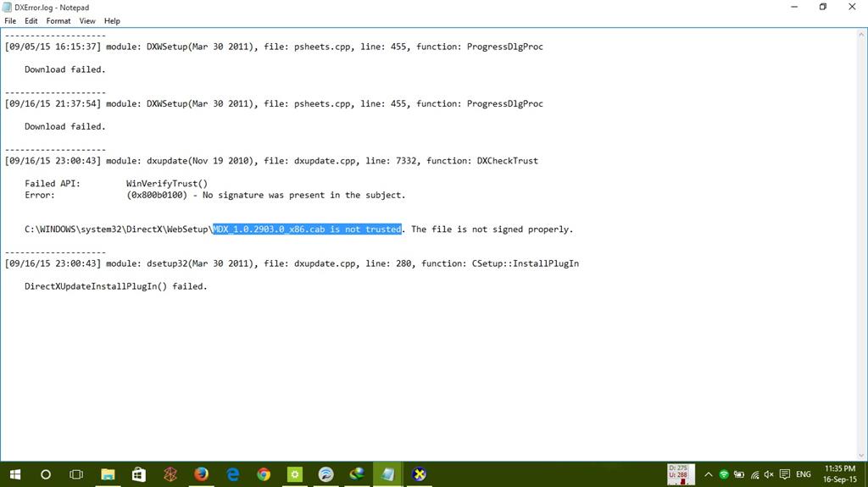Launch Microsoft Edge from the taskbar
868x487 pixels.
[232, 474]
